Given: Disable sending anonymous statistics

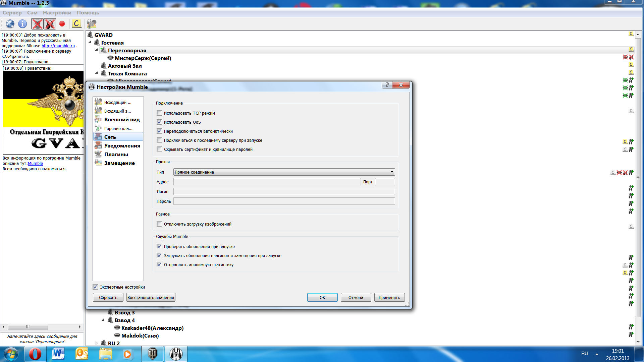Looking at the screenshot, I should coord(159,265).
